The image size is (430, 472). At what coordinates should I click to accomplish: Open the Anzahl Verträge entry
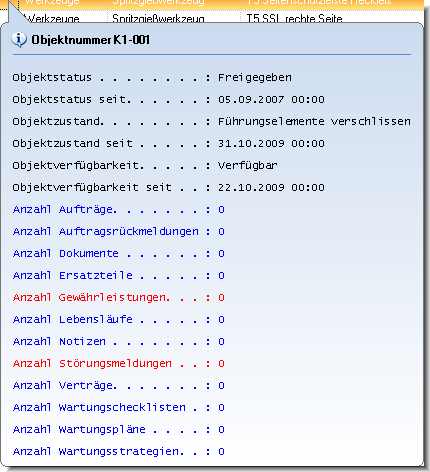click(119, 386)
